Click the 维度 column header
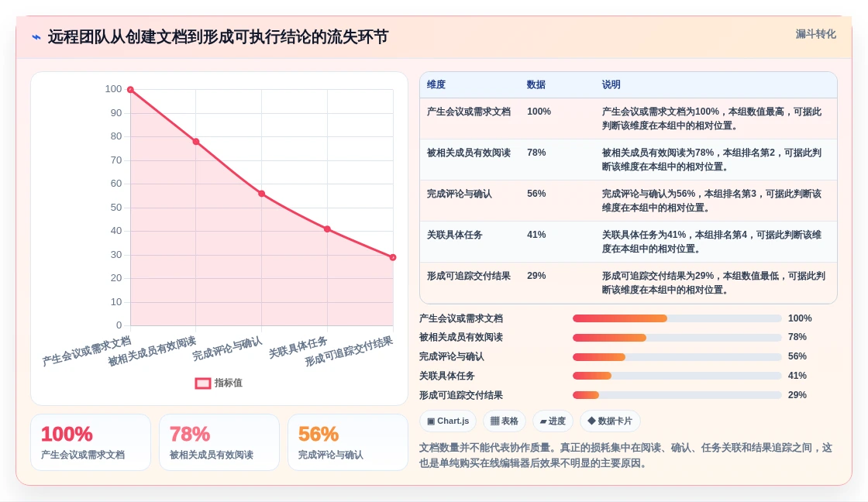Viewport: 868px width, 502px height. tap(436, 84)
